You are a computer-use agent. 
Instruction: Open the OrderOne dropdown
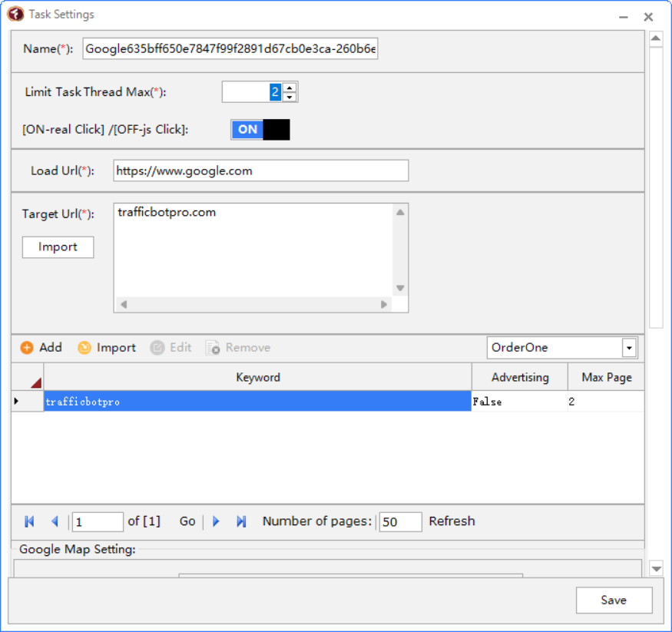click(629, 348)
